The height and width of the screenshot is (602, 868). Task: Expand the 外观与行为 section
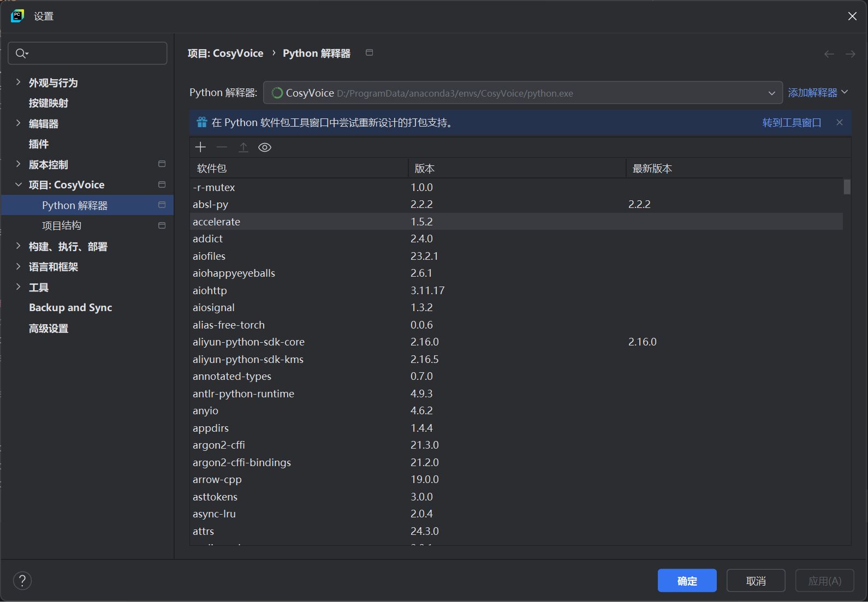[18, 82]
